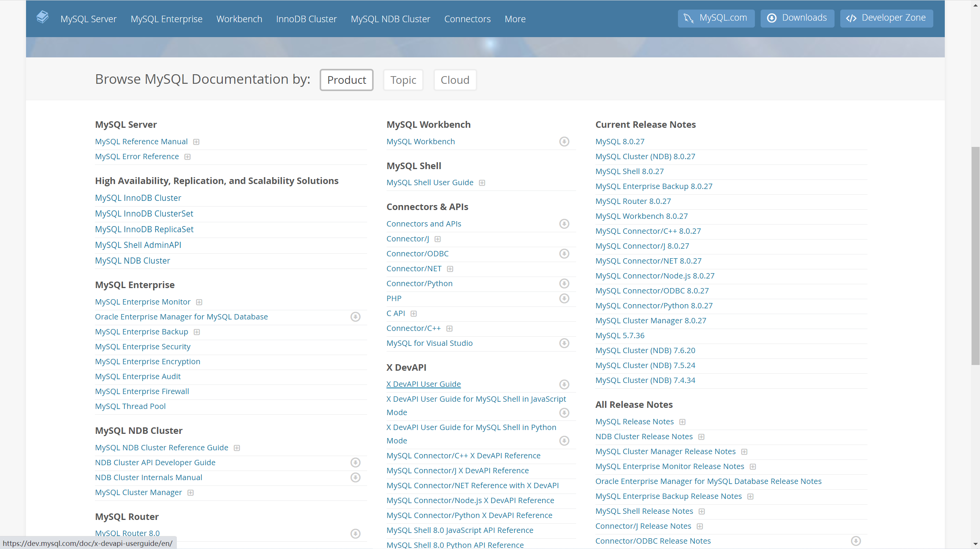Viewport: 980px width, 549px height.
Task: Open Workbench nav menu
Action: click(x=239, y=19)
